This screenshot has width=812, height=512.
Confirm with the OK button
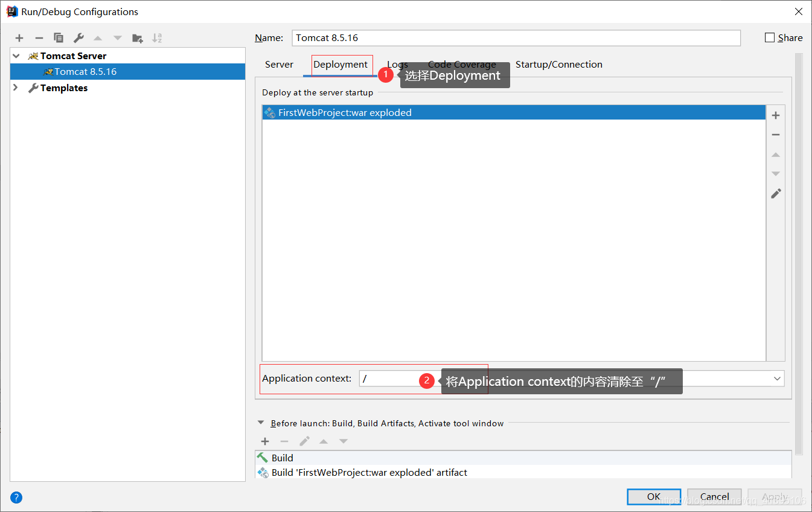point(654,497)
